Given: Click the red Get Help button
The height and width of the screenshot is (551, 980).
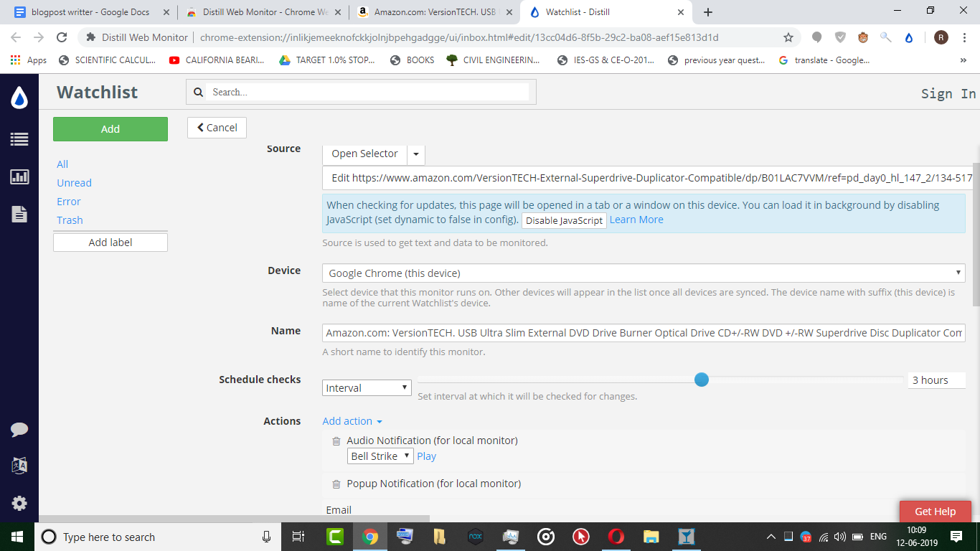Looking at the screenshot, I should click(x=936, y=512).
